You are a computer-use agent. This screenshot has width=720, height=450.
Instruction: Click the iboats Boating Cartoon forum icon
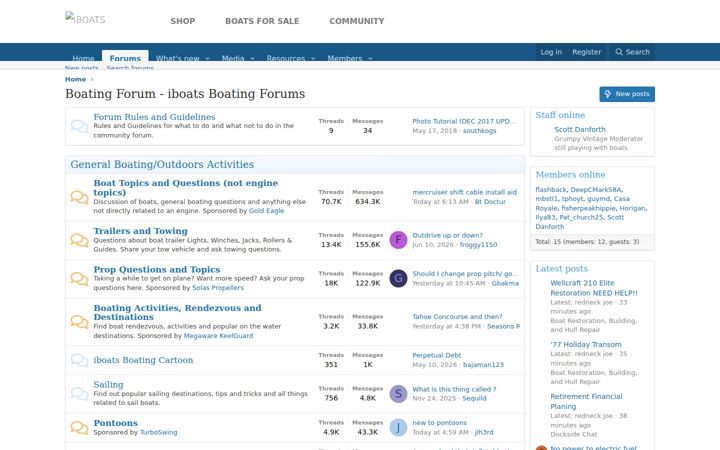(79, 360)
